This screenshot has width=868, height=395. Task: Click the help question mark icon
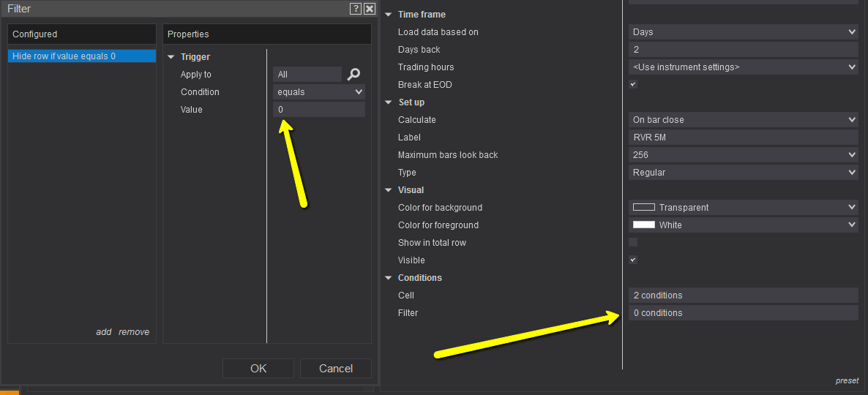click(356, 9)
